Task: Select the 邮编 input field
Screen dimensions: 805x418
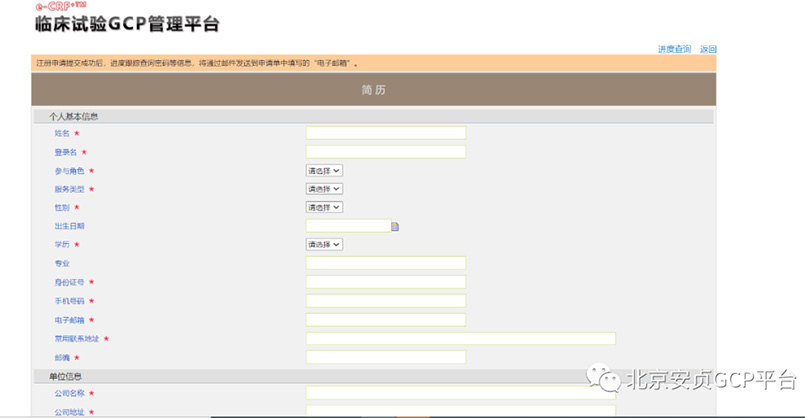Action: (x=386, y=357)
